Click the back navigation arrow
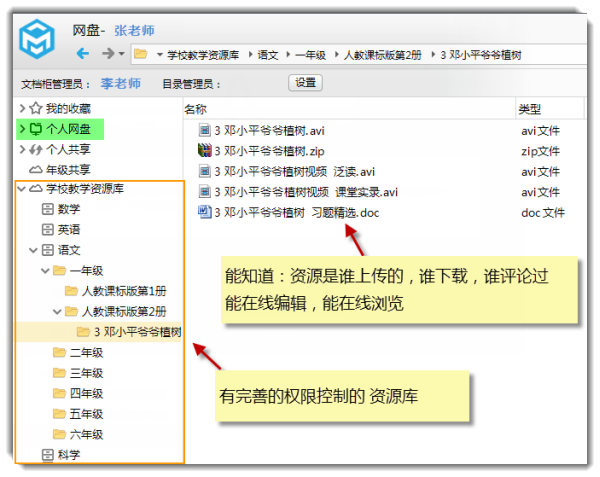600x477 pixels. pos(83,53)
